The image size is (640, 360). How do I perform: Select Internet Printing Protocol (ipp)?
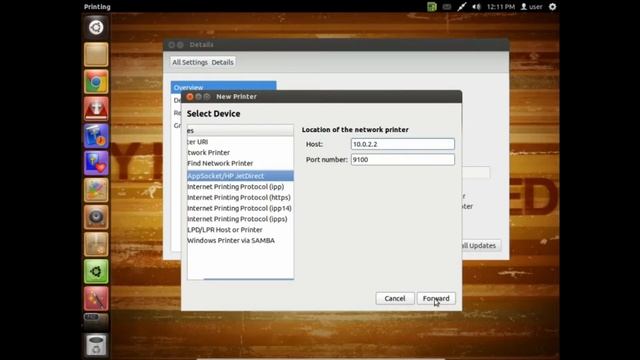[240, 187]
